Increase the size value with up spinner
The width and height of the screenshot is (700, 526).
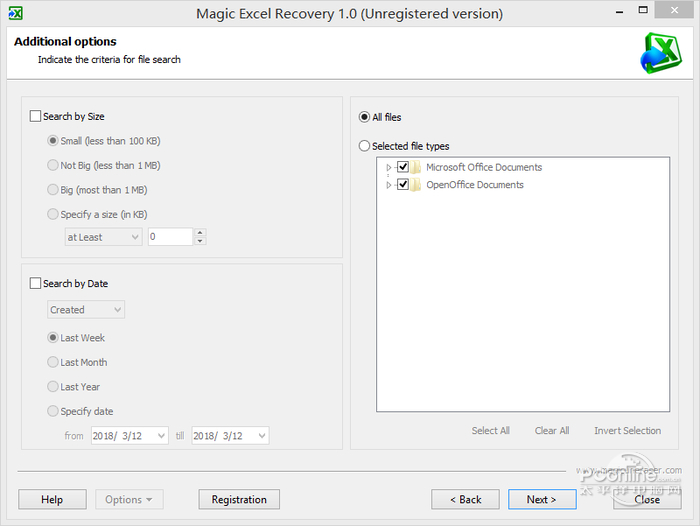click(x=200, y=233)
